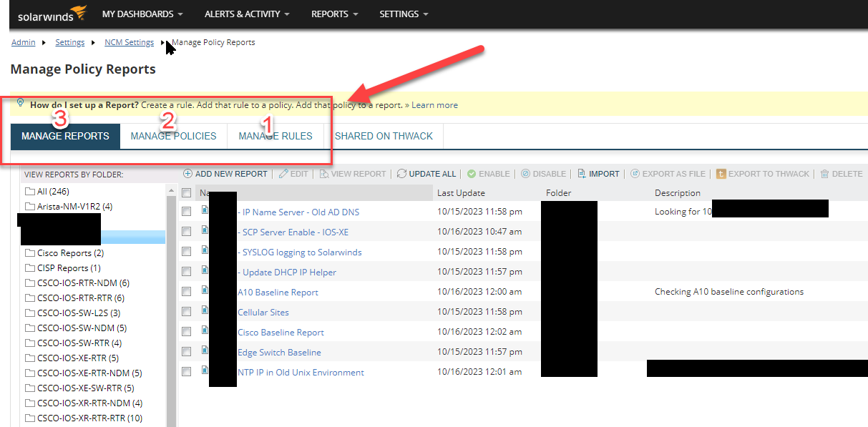This screenshot has width=868, height=427.
Task: Switch to the Shared on Thwack tab
Action: pos(384,136)
